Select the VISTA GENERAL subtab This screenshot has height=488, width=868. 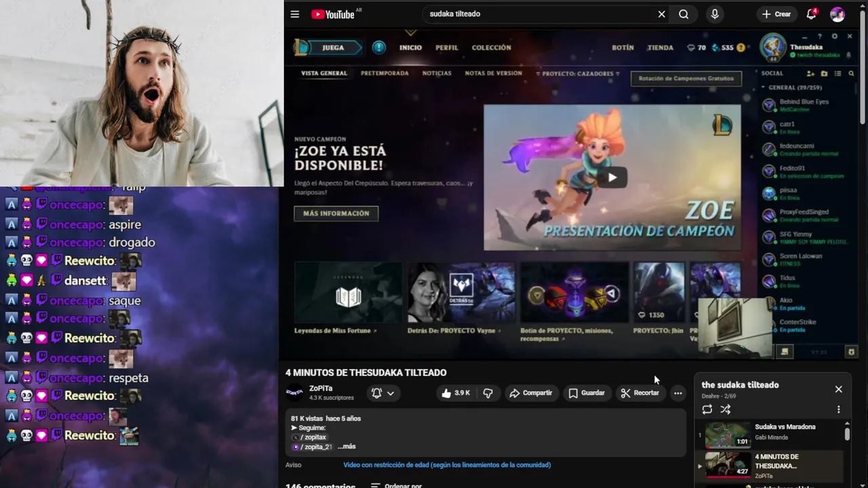tap(324, 73)
